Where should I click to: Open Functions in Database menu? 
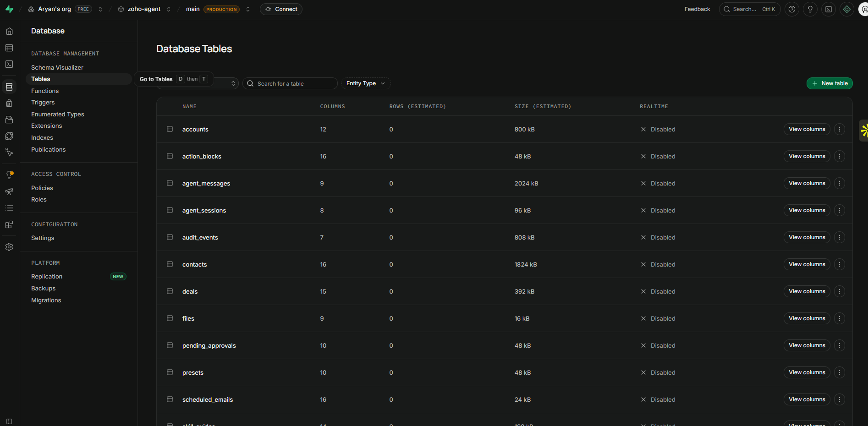point(45,91)
